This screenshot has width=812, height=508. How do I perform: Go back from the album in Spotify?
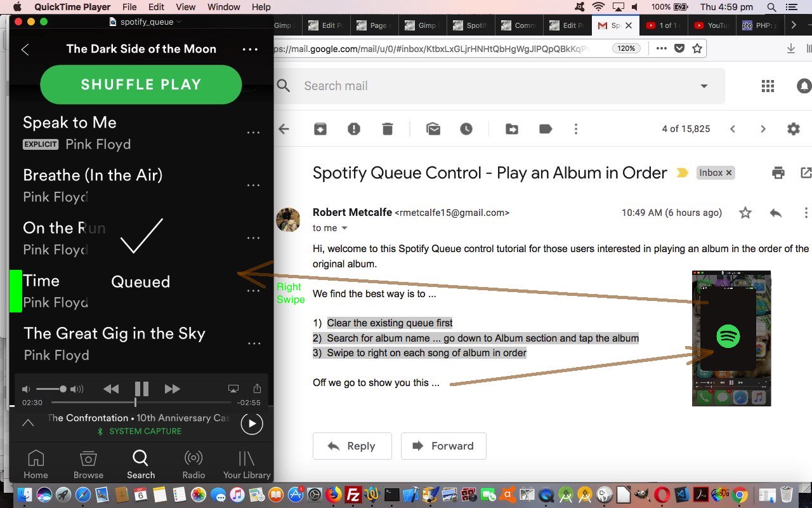[25, 50]
